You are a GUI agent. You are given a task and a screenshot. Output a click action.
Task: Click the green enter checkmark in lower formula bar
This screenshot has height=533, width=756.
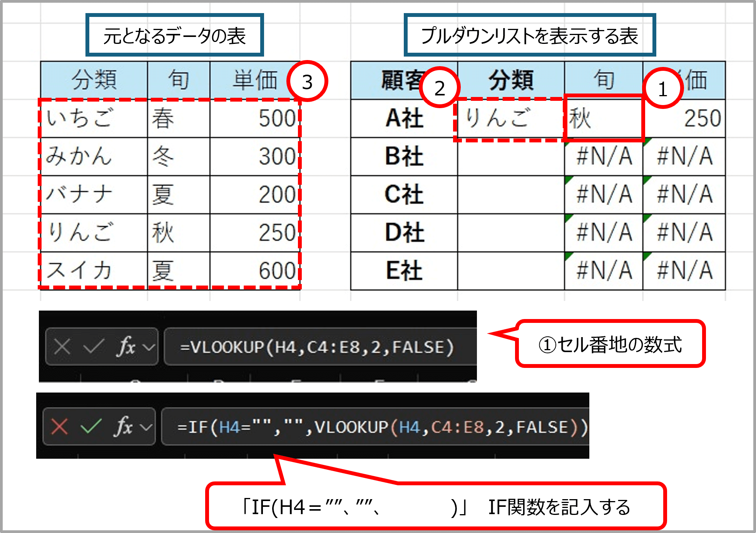pos(91,426)
